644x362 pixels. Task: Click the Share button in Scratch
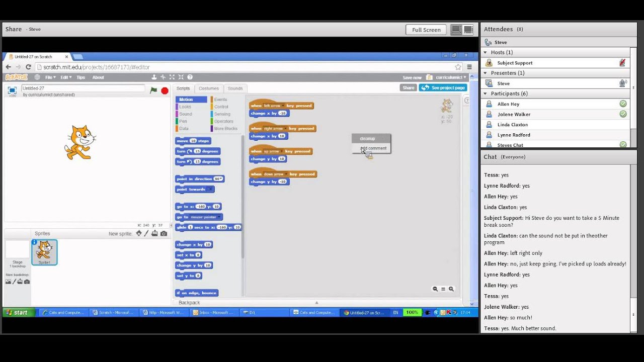pyautogui.click(x=409, y=87)
